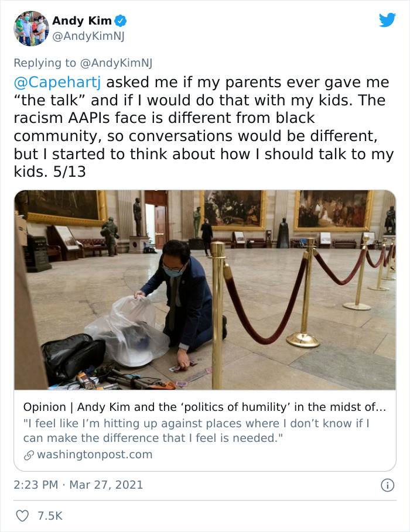410x532 pixels.
Task: Select the main tweet text paragraph
Action: 204,127
